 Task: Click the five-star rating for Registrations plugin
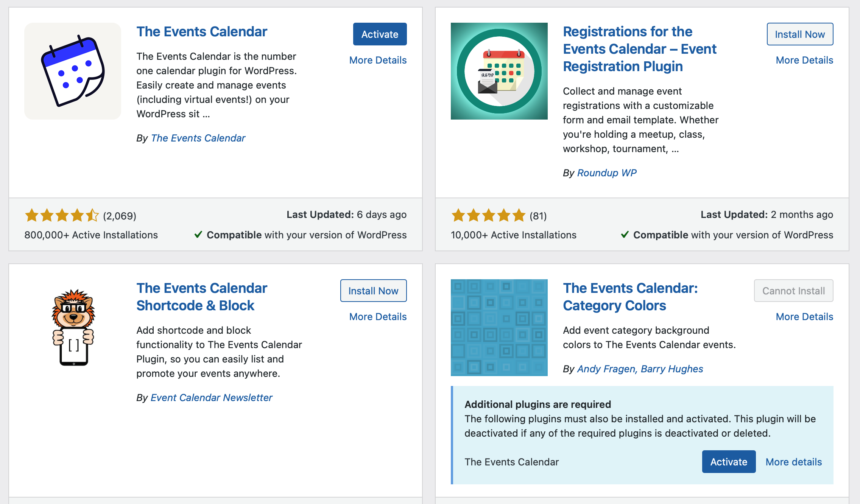tap(488, 215)
